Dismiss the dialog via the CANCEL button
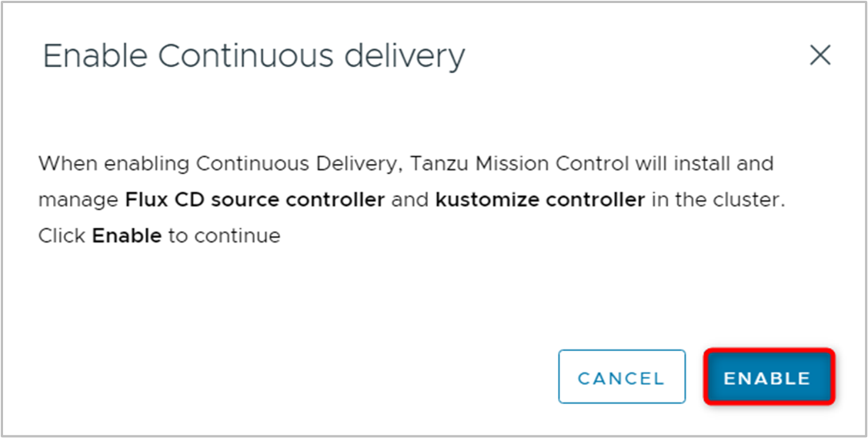This screenshot has height=438, width=868. coord(622,376)
